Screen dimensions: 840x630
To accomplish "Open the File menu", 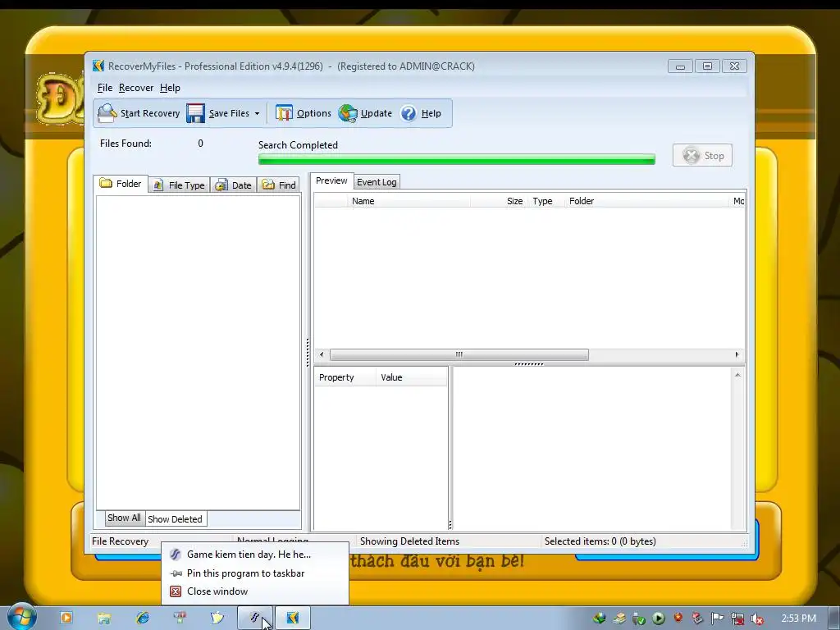I will [x=105, y=88].
